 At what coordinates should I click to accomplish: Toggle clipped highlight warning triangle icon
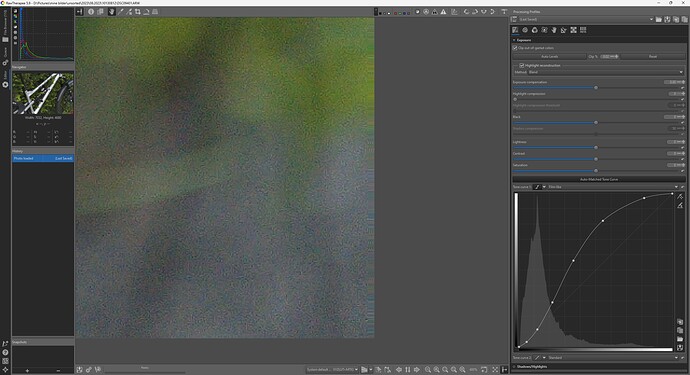click(444, 12)
